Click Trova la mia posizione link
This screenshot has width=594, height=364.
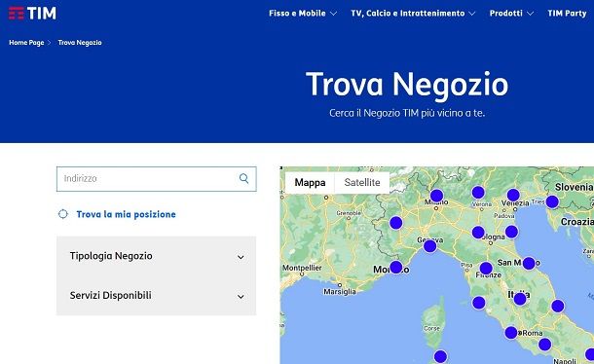[x=126, y=214]
